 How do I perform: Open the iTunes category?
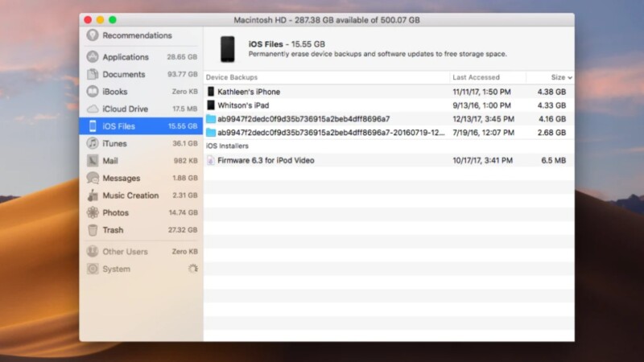(142, 143)
